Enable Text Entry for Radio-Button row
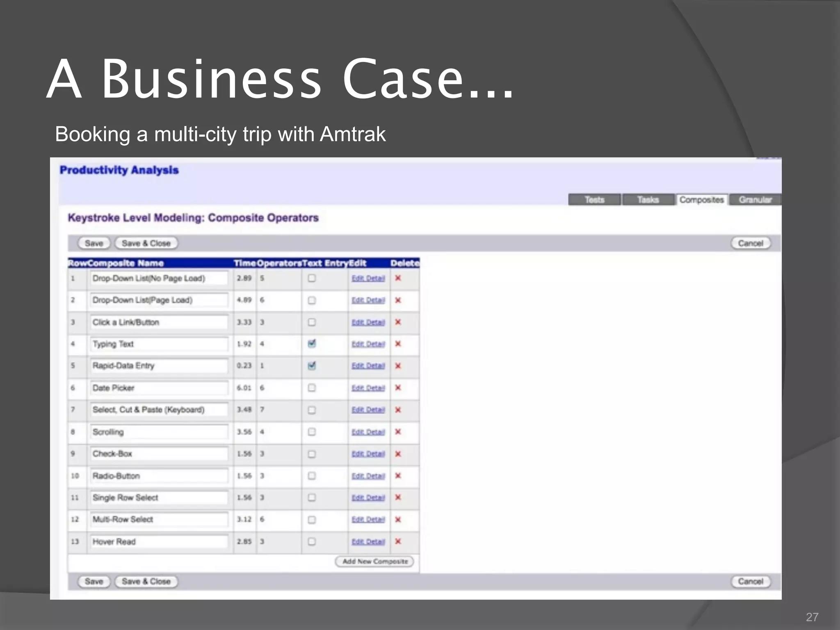Screen dimensions: 840x630 312,476
